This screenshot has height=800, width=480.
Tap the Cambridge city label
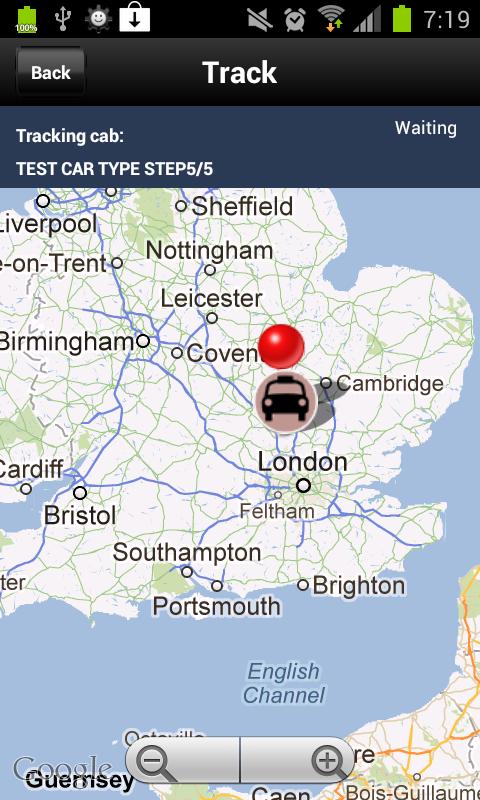[390, 383]
